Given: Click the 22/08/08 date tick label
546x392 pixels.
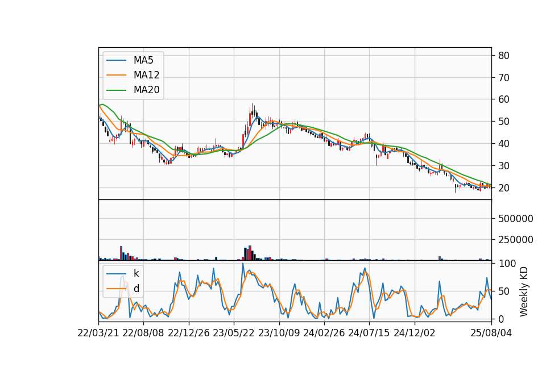Looking at the screenshot, I should pos(143,333).
